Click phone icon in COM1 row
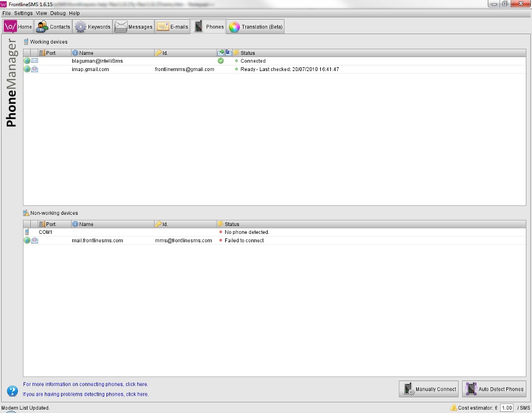Screen dimensions: 532x413 [x=26, y=232]
